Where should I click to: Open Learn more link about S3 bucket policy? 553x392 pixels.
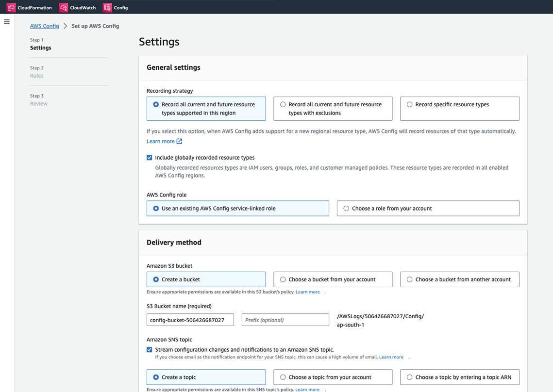pos(307,292)
